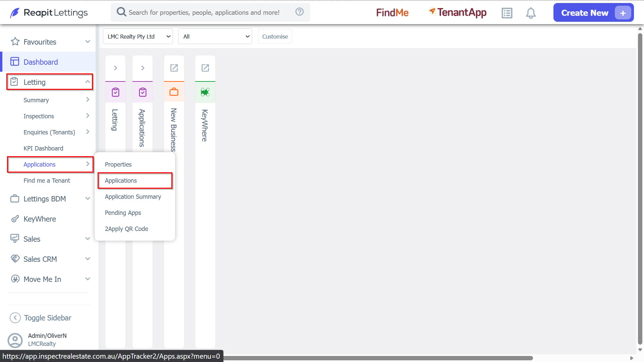
Task: Open the New Business panel external link icon
Action: coord(174,68)
